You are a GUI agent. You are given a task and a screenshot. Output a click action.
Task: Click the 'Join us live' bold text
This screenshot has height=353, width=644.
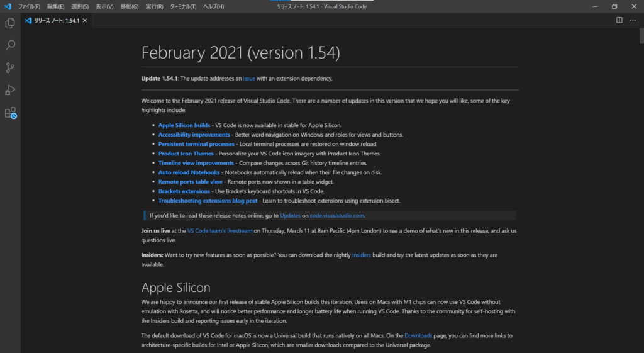(156, 231)
